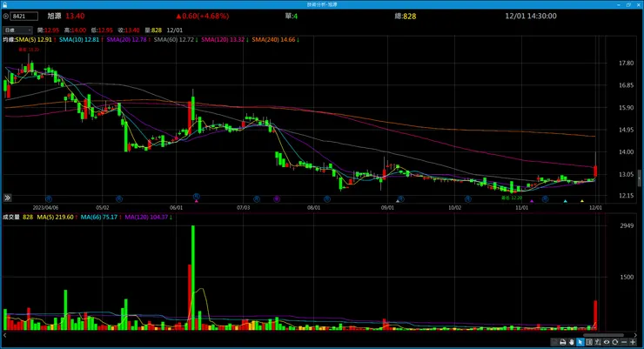The height and width of the screenshot is (349, 644).
Task: Click the purple event marker near 07/03
Action: [x=277, y=198]
